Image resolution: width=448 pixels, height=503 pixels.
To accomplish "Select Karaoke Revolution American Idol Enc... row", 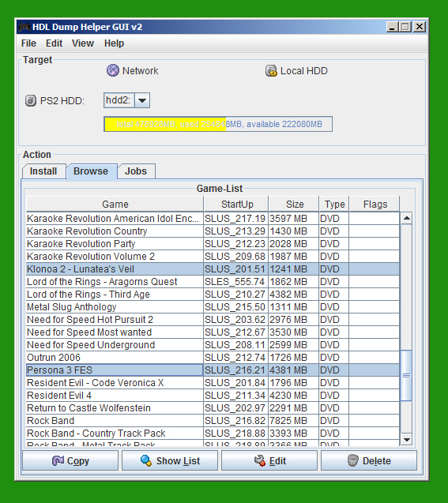I will pyautogui.click(x=213, y=219).
